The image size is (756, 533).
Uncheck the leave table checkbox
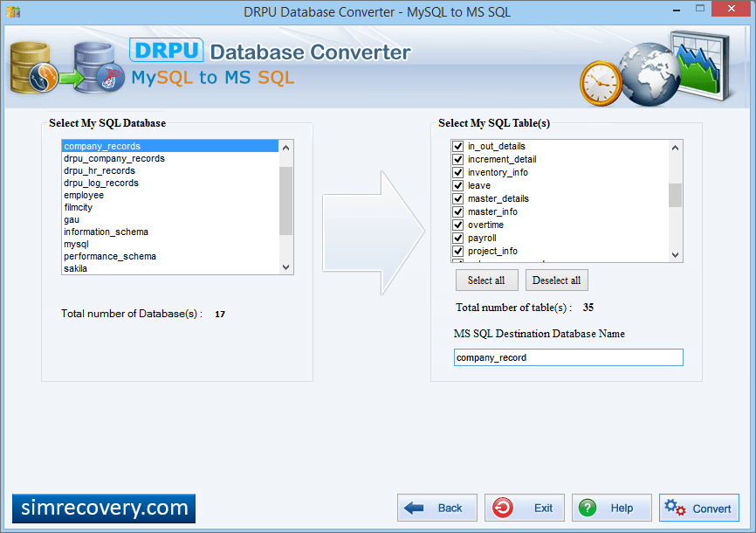(x=458, y=185)
